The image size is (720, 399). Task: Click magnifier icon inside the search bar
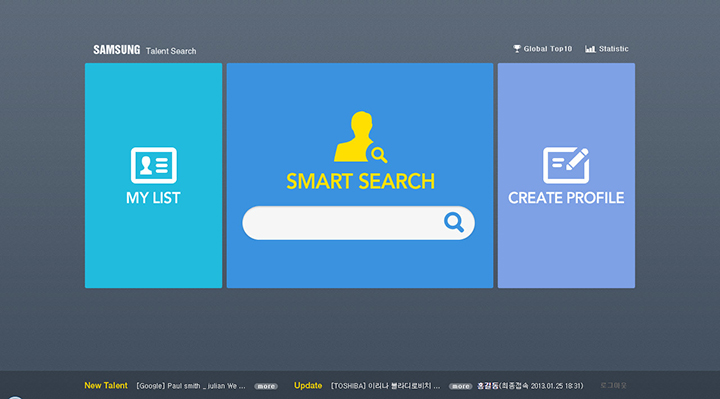(x=454, y=223)
